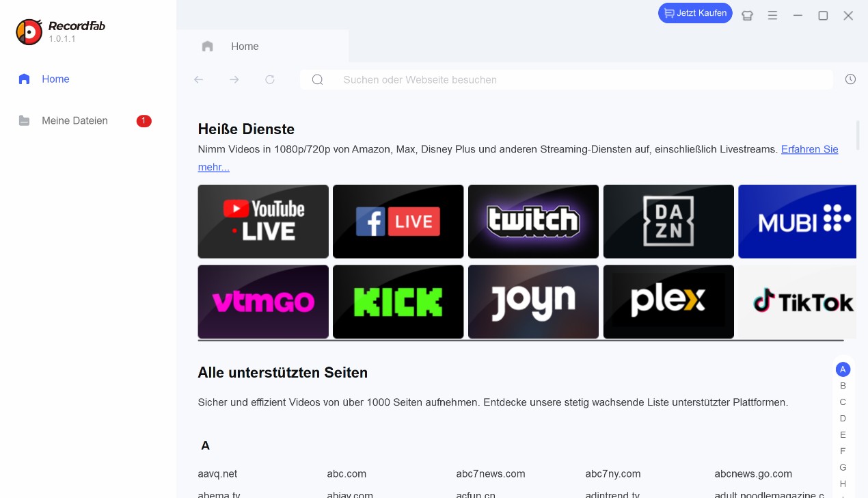Click version number 1.0.1.1
868x498 pixels.
62,39
